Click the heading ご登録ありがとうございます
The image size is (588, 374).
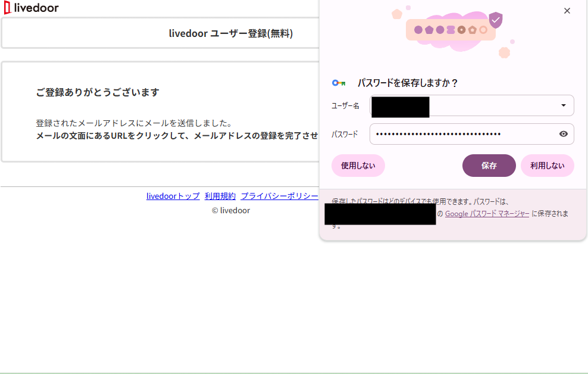click(x=98, y=92)
